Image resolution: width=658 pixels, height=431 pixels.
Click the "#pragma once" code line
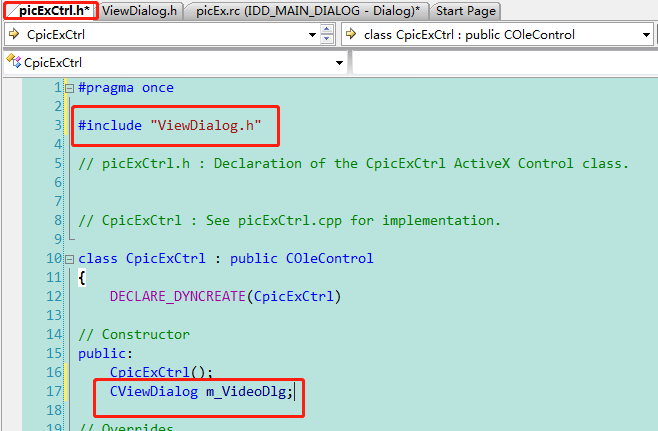click(126, 88)
